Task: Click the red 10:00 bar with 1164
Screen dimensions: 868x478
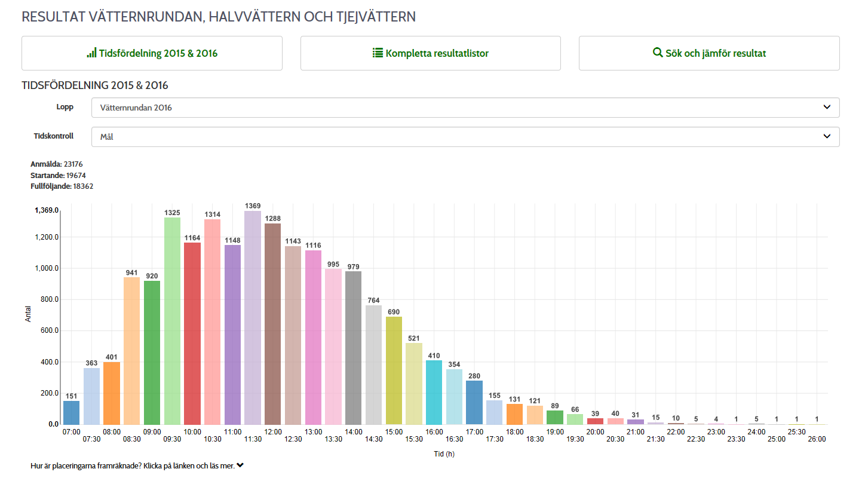Action: tap(192, 334)
